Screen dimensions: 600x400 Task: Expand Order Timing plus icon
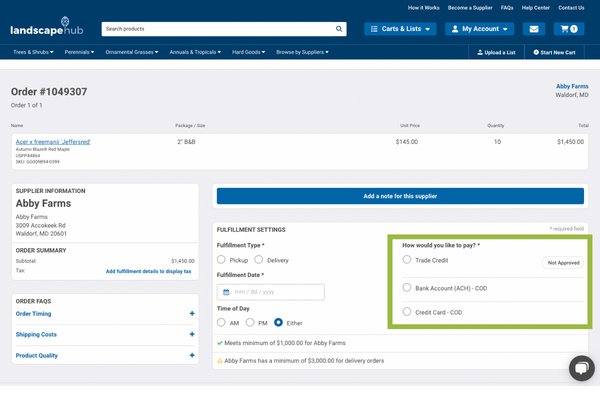[192, 313]
